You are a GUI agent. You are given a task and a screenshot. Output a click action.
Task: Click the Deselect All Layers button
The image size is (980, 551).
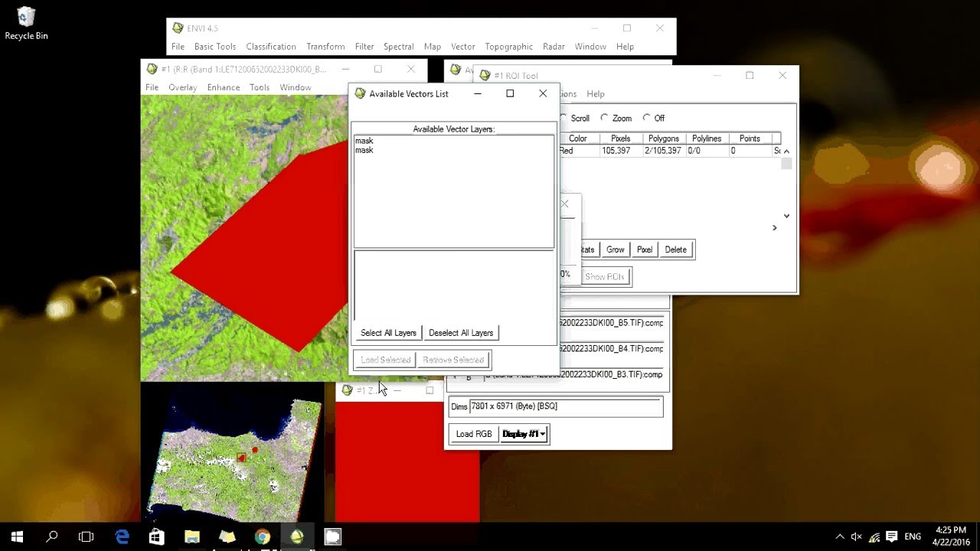click(x=461, y=333)
